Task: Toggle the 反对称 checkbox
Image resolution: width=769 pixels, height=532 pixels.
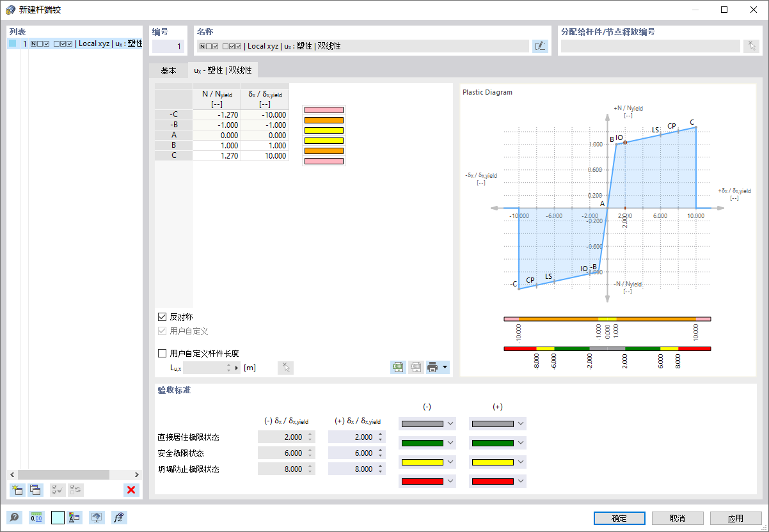Action: [x=162, y=317]
